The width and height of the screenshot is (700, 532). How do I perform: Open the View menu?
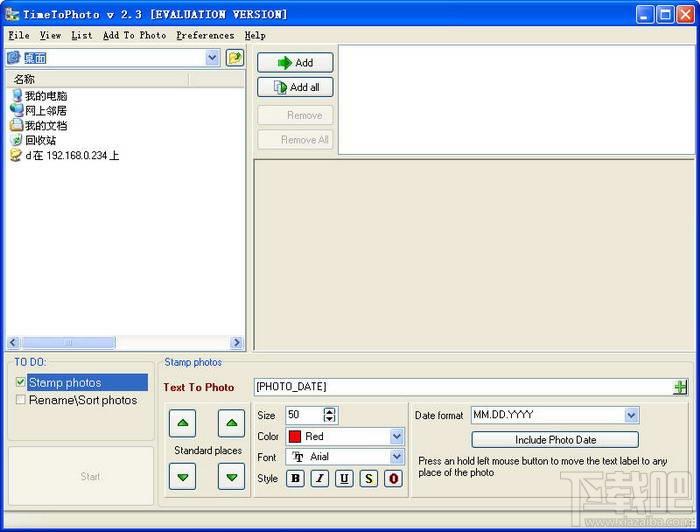coord(50,35)
